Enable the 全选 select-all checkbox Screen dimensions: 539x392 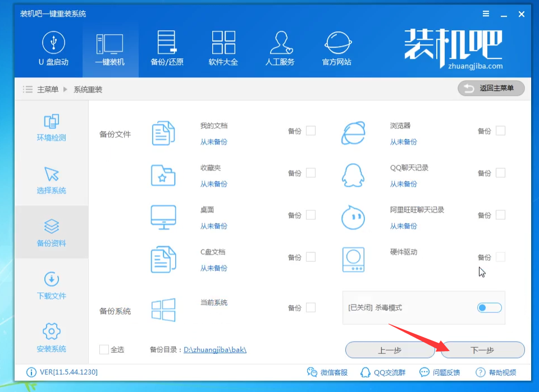pyautogui.click(x=104, y=349)
